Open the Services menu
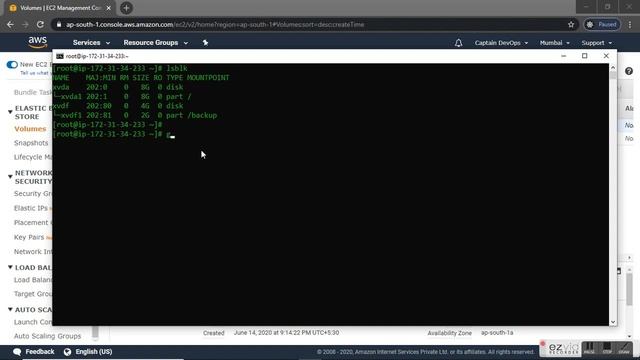Screen dimensions: 640x360 pyautogui.click(x=91, y=42)
